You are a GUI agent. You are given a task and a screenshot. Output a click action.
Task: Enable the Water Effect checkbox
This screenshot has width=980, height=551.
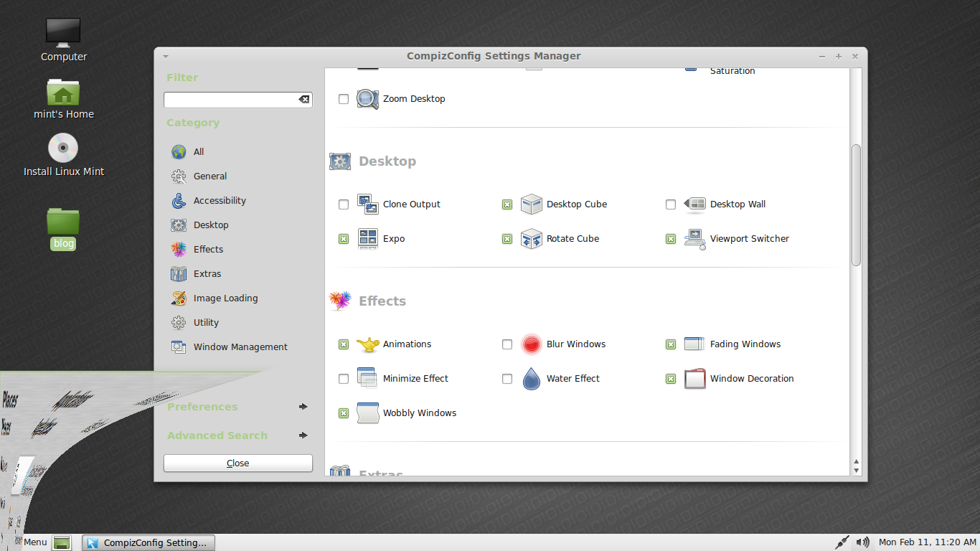tap(507, 379)
